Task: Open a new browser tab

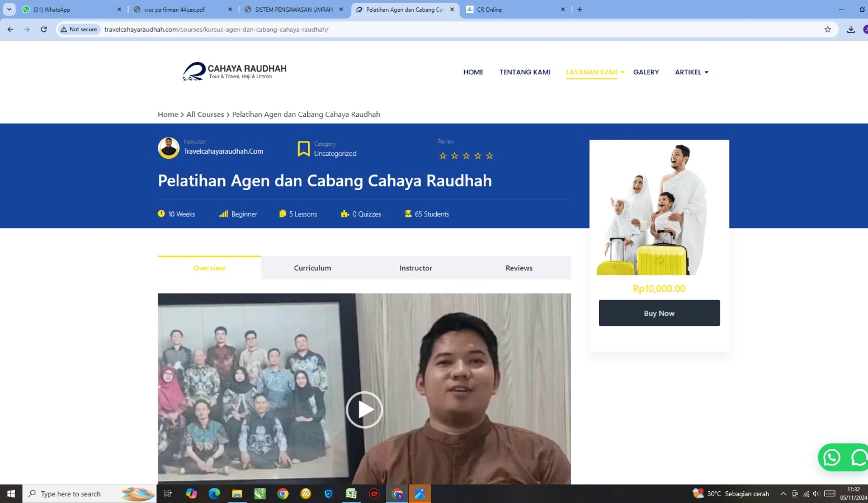Action: tap(580, 10)
